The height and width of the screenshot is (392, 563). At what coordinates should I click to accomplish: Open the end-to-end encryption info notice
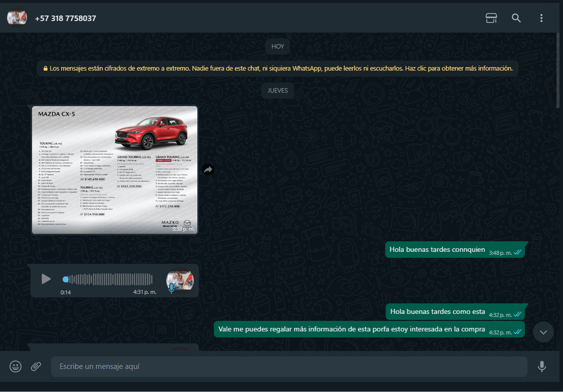[x=277, y=68]
